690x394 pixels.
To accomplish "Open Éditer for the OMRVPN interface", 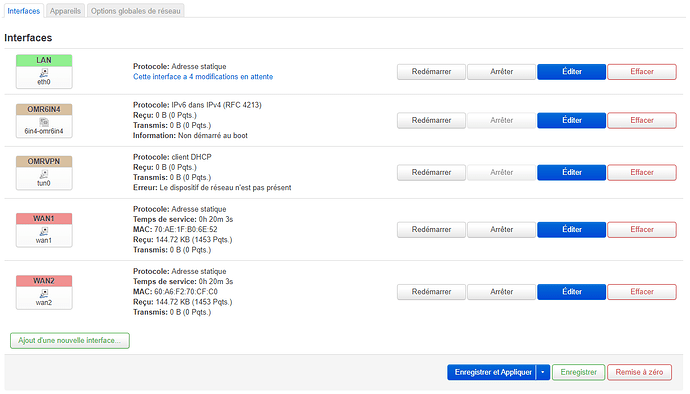I will 572,173.
